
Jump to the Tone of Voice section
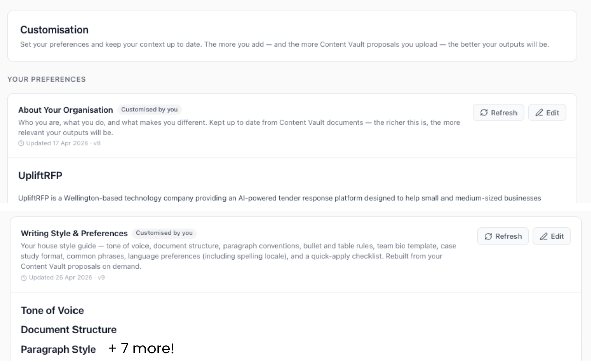pos(52,310)
